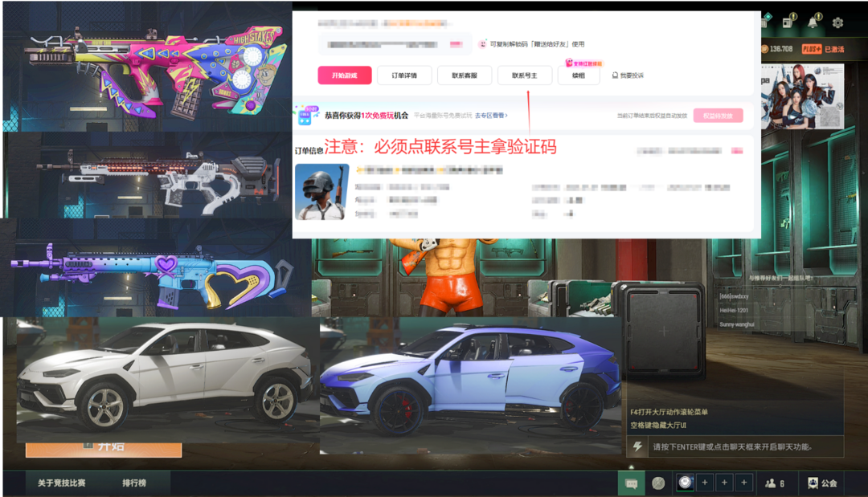
Task: Click the gold coin balance 136,708
Action: 777,49
